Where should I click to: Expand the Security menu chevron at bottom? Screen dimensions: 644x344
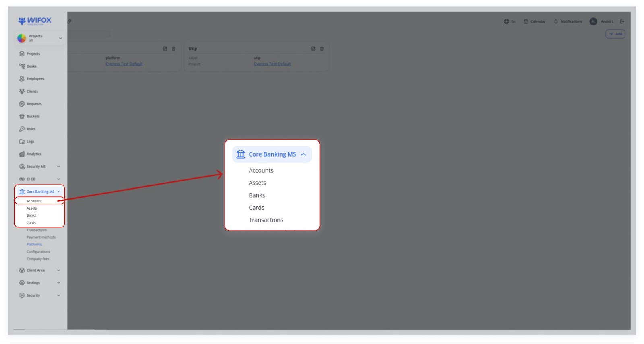(58, 295)
